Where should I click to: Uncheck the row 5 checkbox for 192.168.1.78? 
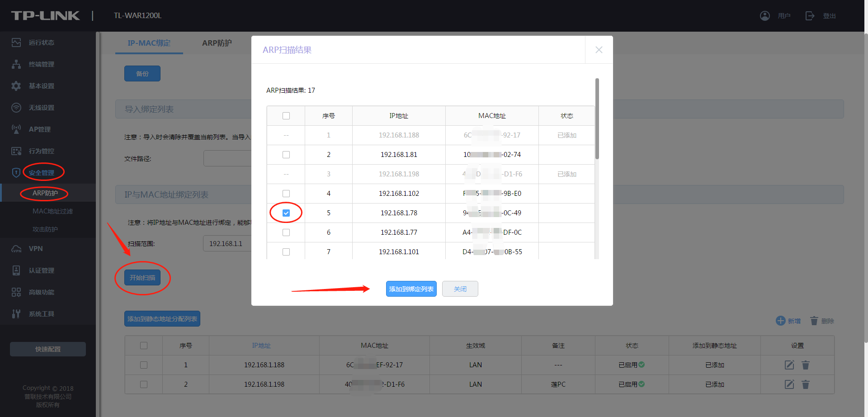286,213
